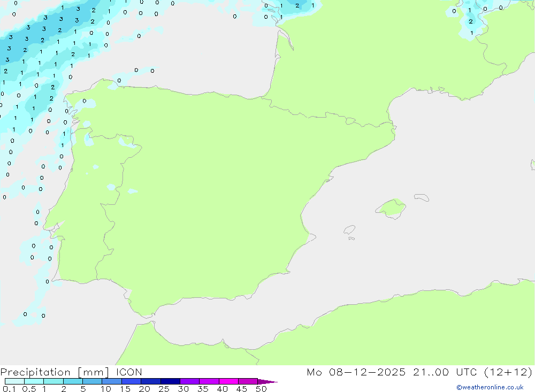Image resolution: width=535 pixels, height=392 pixels.
Task: Click the 30–35 mm legend color box
Action: click(190, 381)
